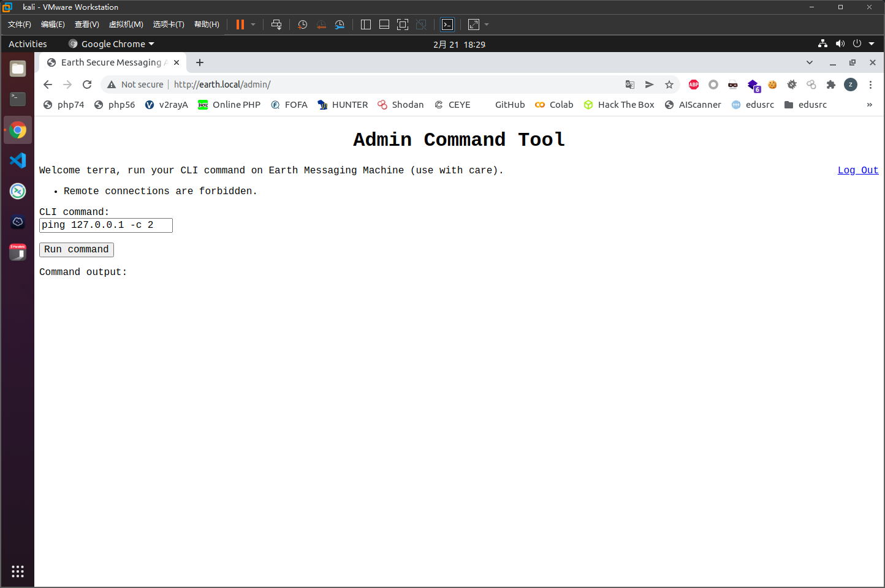Click the Not secure site info warning

[135, 85]
